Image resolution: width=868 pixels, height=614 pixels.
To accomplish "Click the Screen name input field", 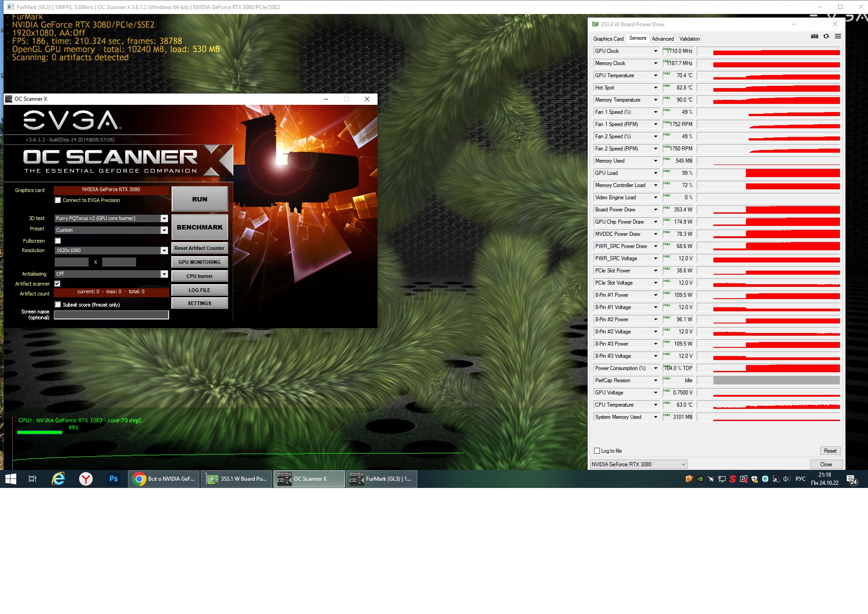I will tap(111, 315).
